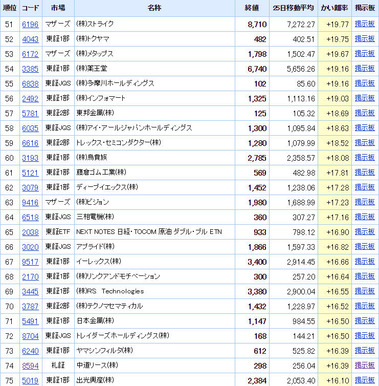The width and height of the screenshot is (379, 386).
Task: Open stock code link 6172
Action: (30, 54)
